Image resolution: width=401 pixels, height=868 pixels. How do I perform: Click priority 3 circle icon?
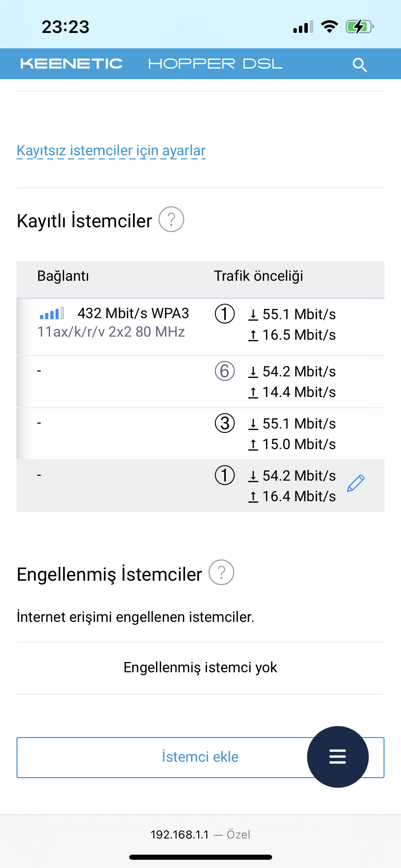[225, 423]
